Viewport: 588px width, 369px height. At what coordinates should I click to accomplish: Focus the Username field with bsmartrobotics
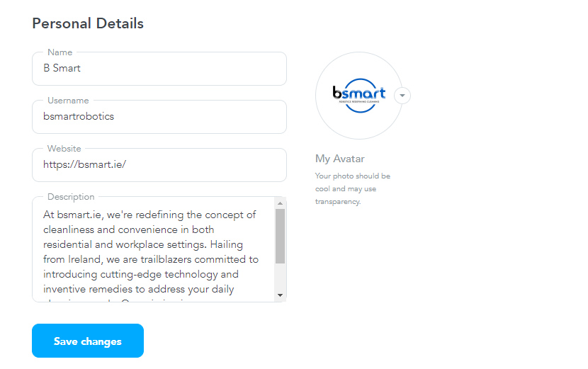[x=159, y=117]
